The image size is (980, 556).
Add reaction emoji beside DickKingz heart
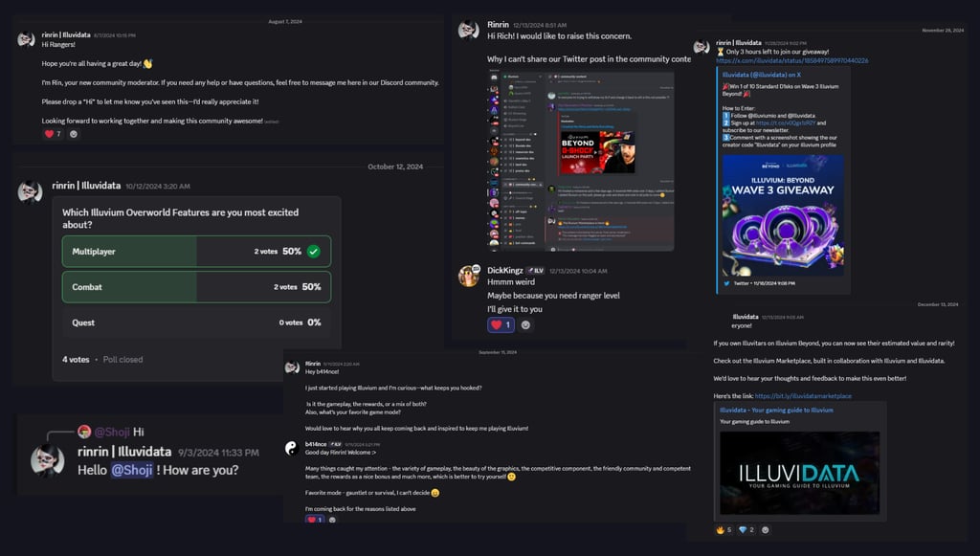pyautogui.click(x=525, y=324)
